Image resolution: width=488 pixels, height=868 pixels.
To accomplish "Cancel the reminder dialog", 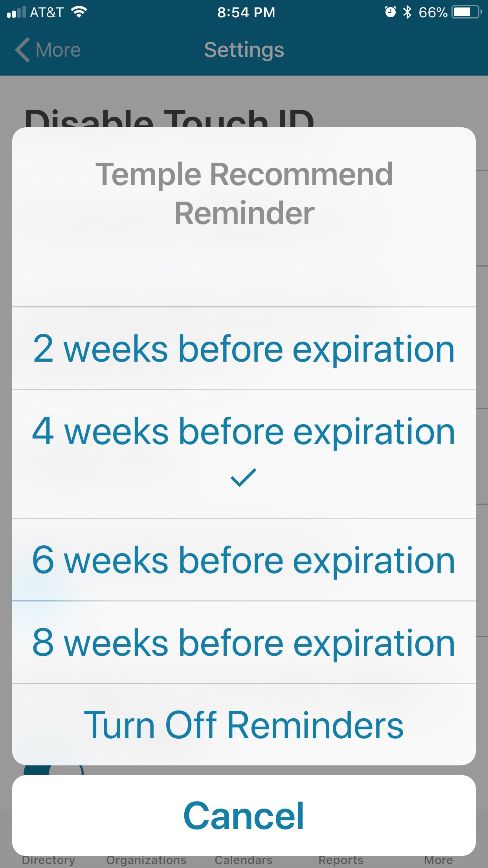I will coord(244,816).
